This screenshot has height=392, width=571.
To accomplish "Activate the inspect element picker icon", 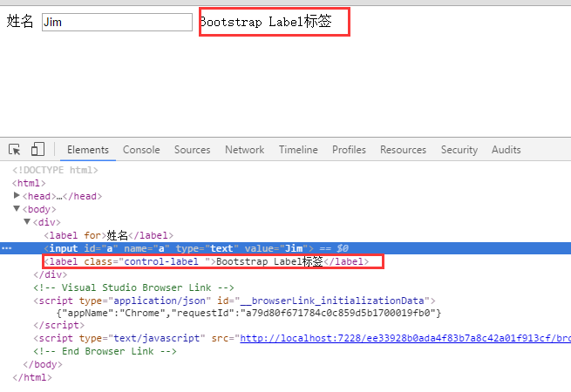I will (x=15, y=149).
